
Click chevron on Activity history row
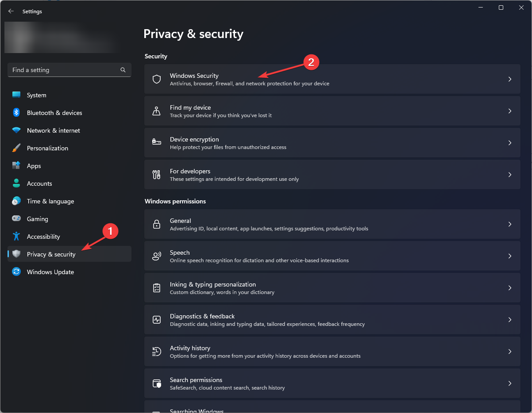pyautogui.click(x=510, y=352)
